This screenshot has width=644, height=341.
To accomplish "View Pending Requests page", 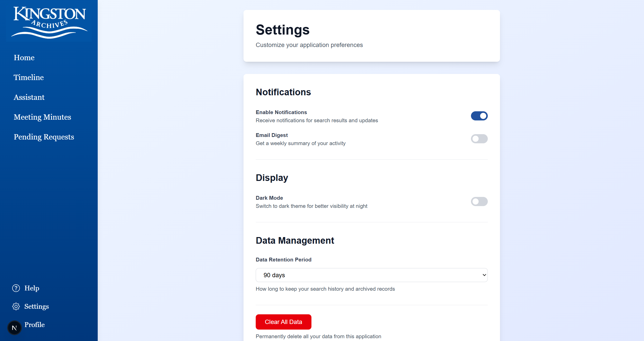I will [44, 137].
